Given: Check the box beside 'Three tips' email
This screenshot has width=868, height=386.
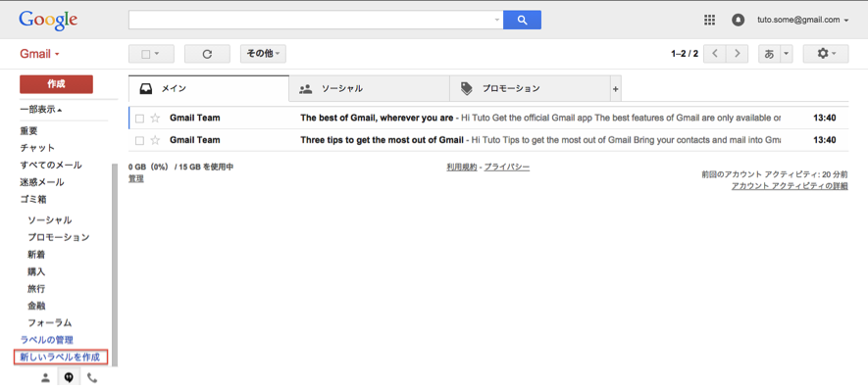Looking at the screenshot, I should click(x=139, y=140).
